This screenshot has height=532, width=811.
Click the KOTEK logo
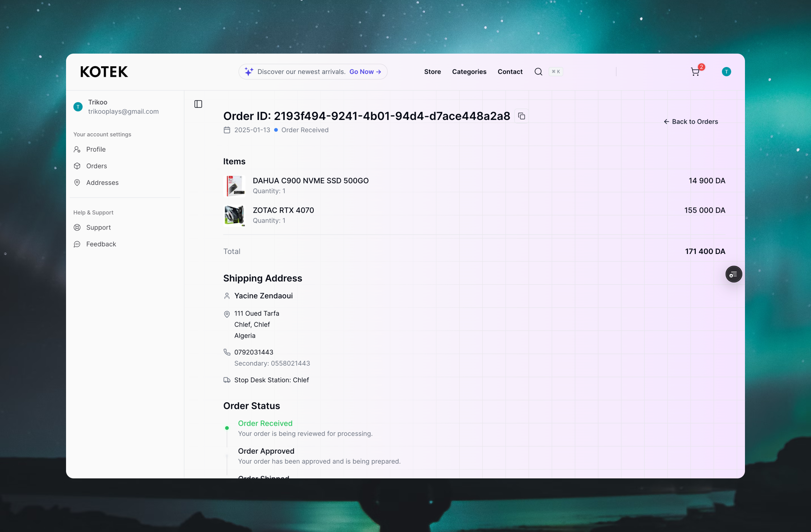pos(104,72)
